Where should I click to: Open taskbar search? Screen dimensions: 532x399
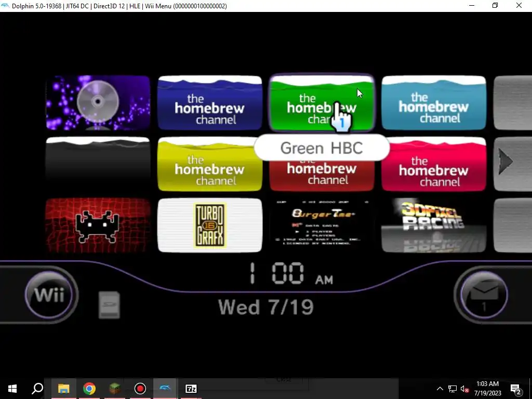click(x=37, y=389)
